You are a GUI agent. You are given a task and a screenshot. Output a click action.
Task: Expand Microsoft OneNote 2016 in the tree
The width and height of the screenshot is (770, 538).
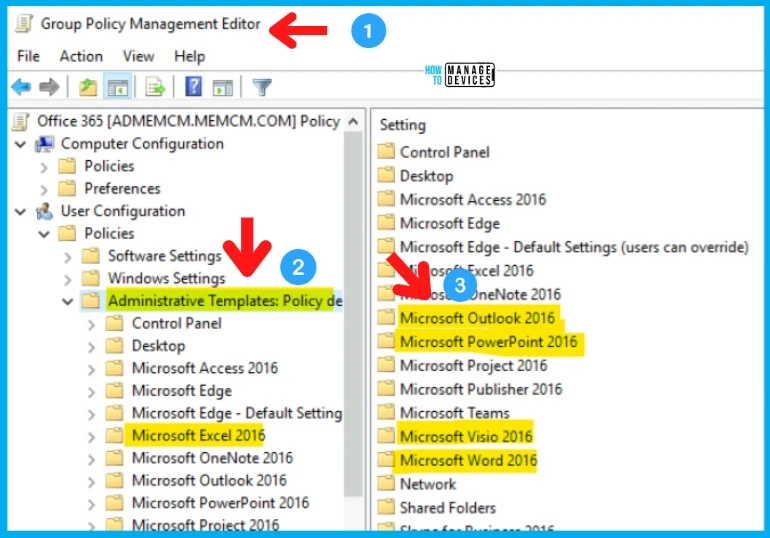(x=91, y=459)
